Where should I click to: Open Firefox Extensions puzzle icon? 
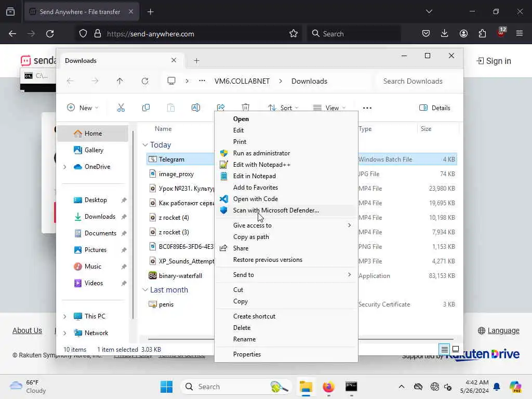pyautogui.click(x=482, y=33)
